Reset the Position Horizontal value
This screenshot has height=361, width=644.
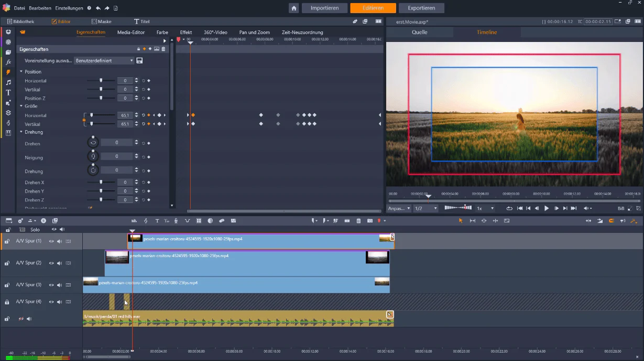(x=144, y=81)
